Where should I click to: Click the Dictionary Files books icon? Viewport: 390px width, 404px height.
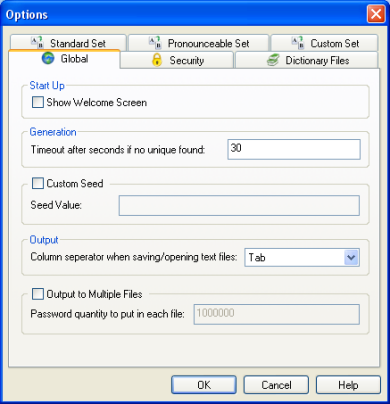(x=273, y=60)
